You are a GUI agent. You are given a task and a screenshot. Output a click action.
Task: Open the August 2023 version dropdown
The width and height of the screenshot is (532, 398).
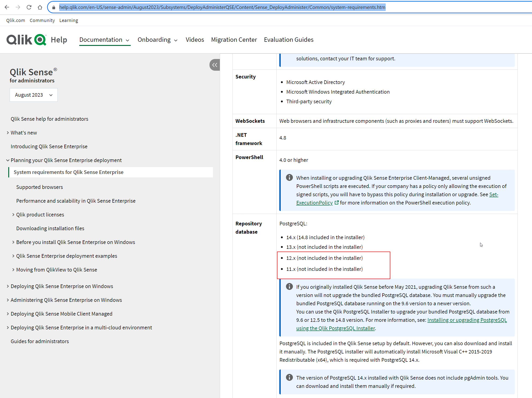click(x=34, y=95)
